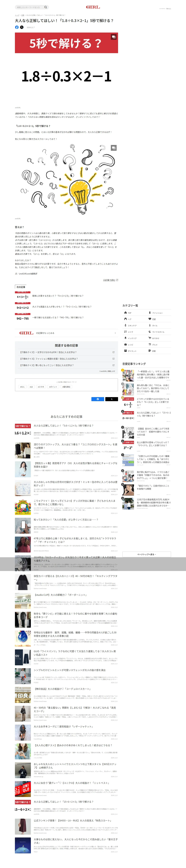Open recommended article ユニクロのロングスカート
Image resolution: width=186 pixels, height=868 pixels.
click(x=66, y=450)
